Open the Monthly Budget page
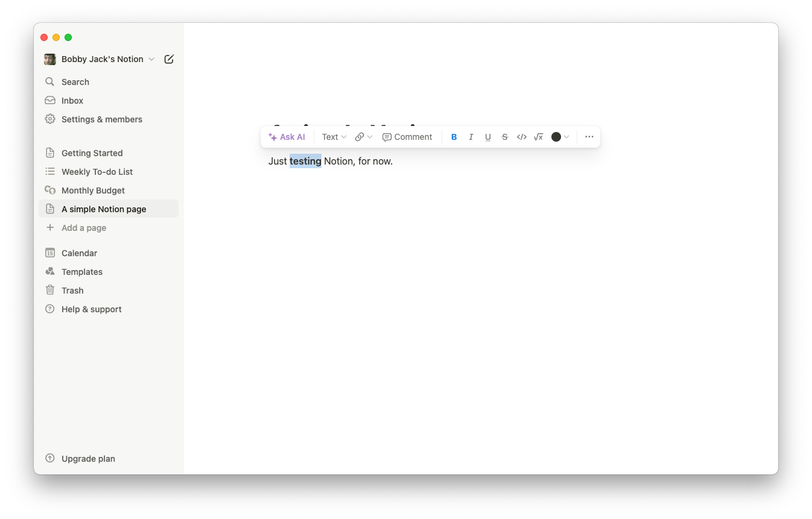The height and width of the screenshot is (519, 812). pos(109,190)
